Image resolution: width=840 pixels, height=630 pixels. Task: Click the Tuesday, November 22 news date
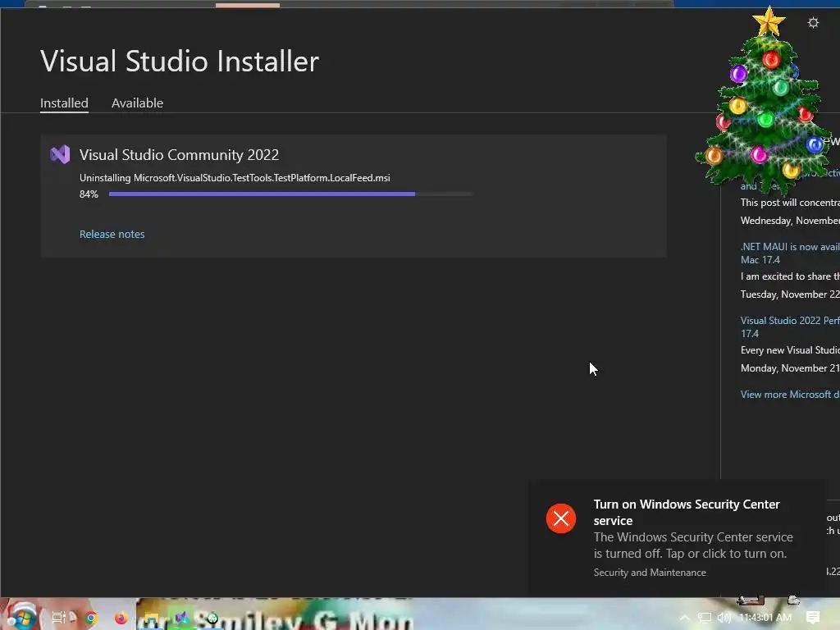[x=790, y=294]
